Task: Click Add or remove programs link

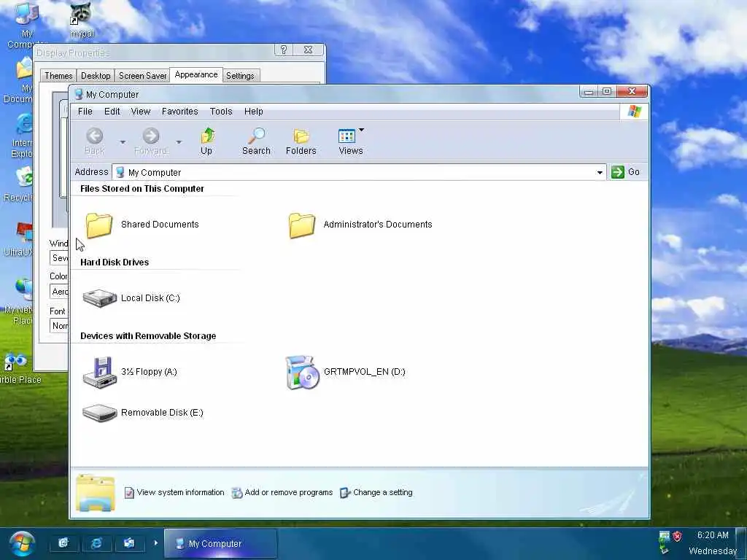Action: pyautogui.click(x=289, y=492)
